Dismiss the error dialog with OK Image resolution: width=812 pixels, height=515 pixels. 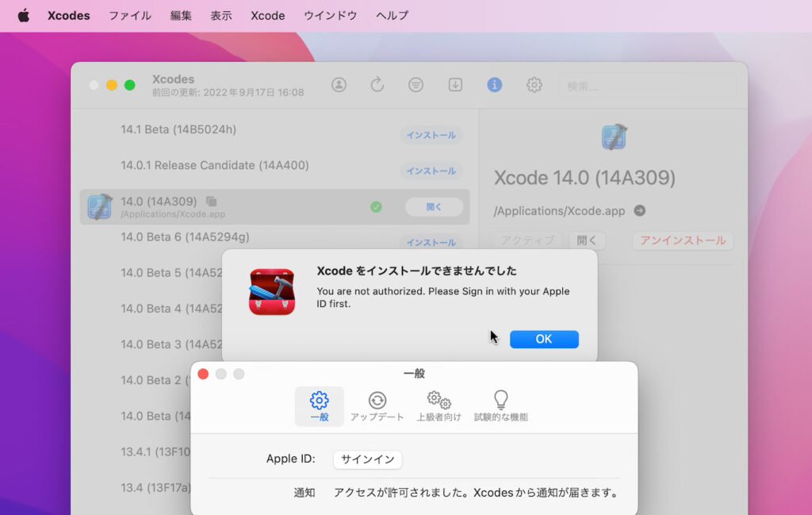tap(544, 339)
